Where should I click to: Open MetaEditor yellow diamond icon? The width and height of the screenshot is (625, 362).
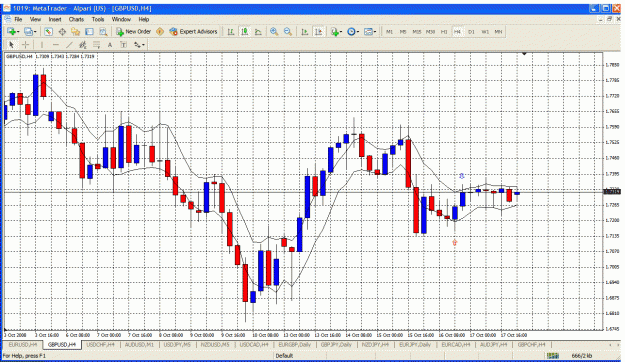click(160, 31)
